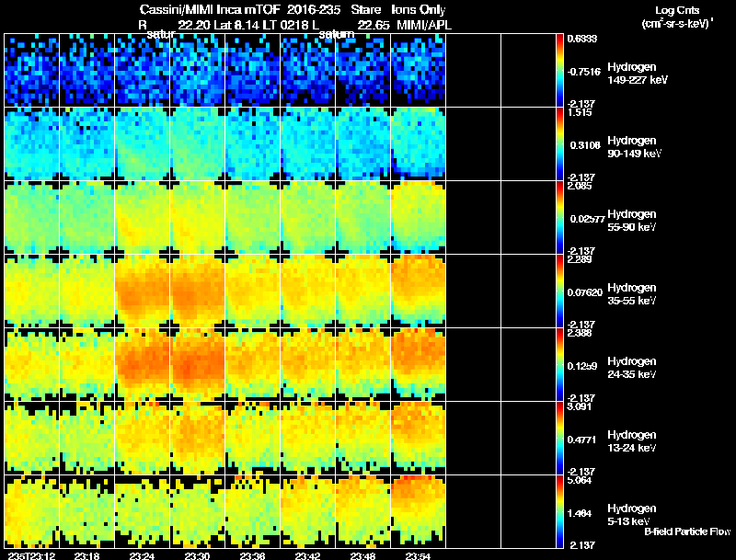The width and height of the screenshot is (736, 560).
Task: Click the color scale value '0.02577'
Action: coord(587,219)
